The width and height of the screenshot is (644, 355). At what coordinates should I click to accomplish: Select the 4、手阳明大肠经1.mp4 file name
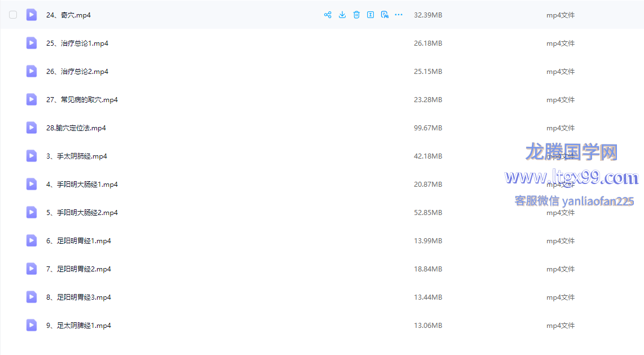[82, 185]
